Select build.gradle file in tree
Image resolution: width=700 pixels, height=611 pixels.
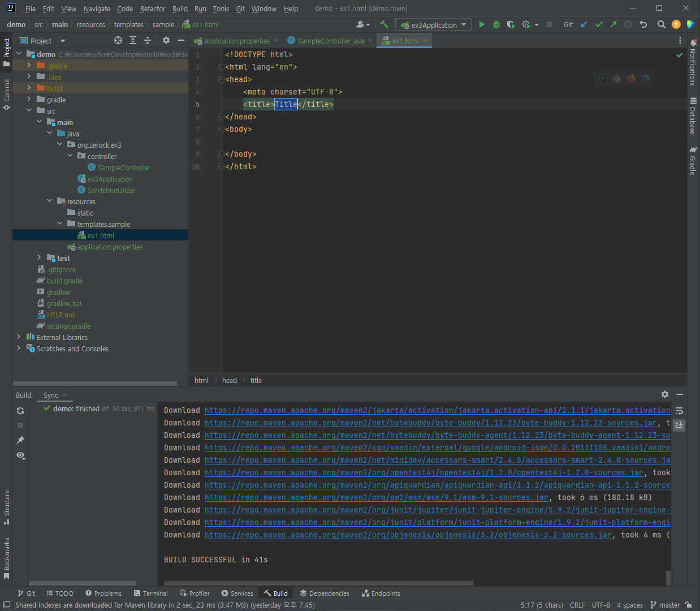64,281
